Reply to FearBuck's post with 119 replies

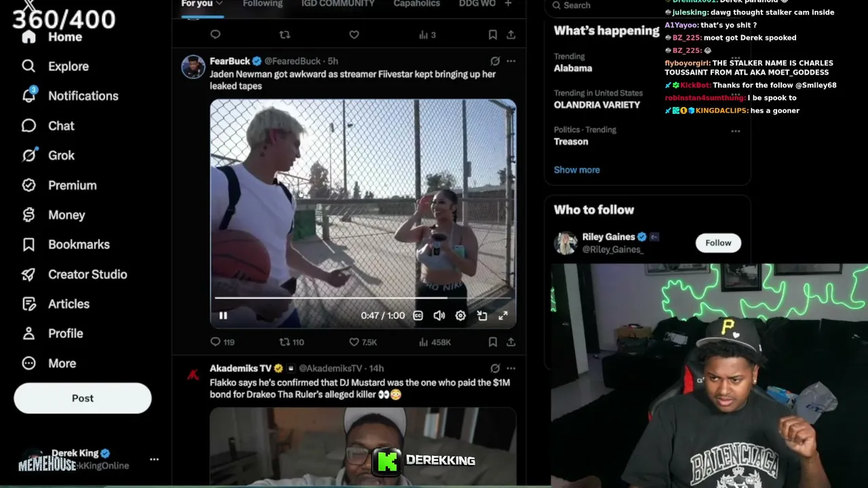point(222,342)
